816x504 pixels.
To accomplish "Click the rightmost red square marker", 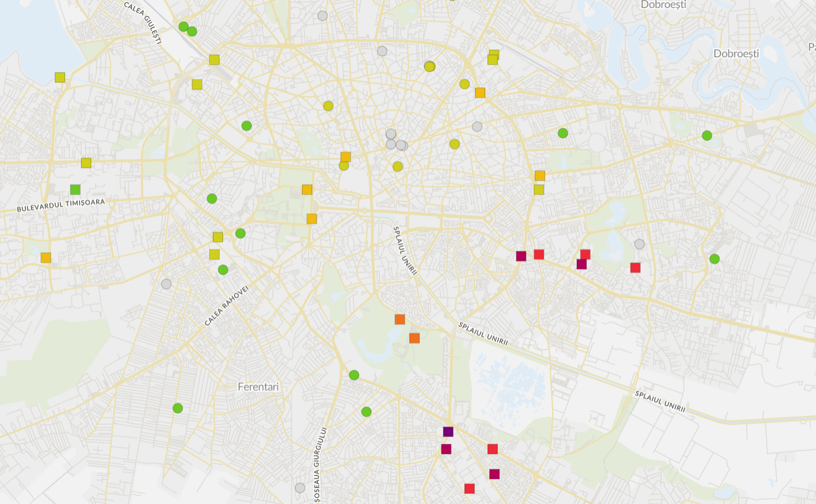I will 636,268.
